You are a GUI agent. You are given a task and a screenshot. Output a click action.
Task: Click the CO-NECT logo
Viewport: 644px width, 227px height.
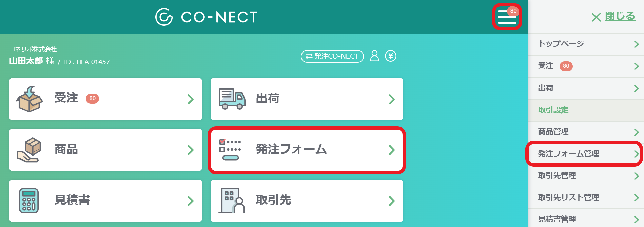coord(206,17)
